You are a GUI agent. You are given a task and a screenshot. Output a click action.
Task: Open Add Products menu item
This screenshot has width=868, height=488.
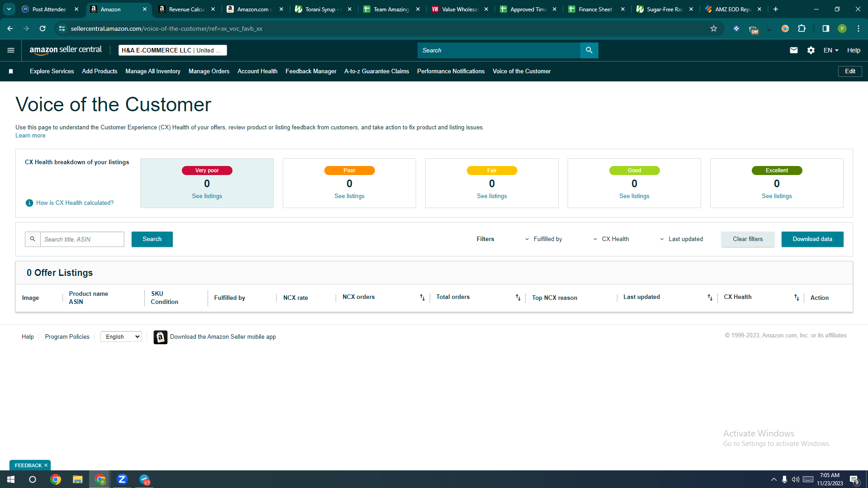100,71
